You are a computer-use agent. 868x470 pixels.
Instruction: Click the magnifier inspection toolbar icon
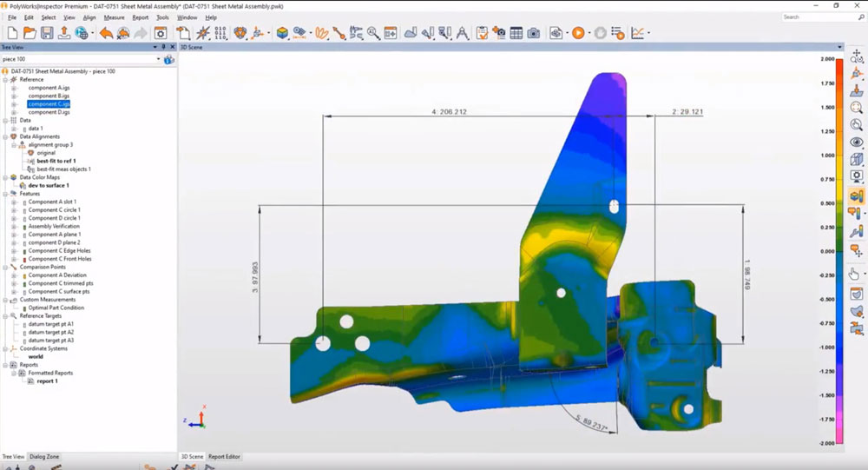(x=373, y=33)
